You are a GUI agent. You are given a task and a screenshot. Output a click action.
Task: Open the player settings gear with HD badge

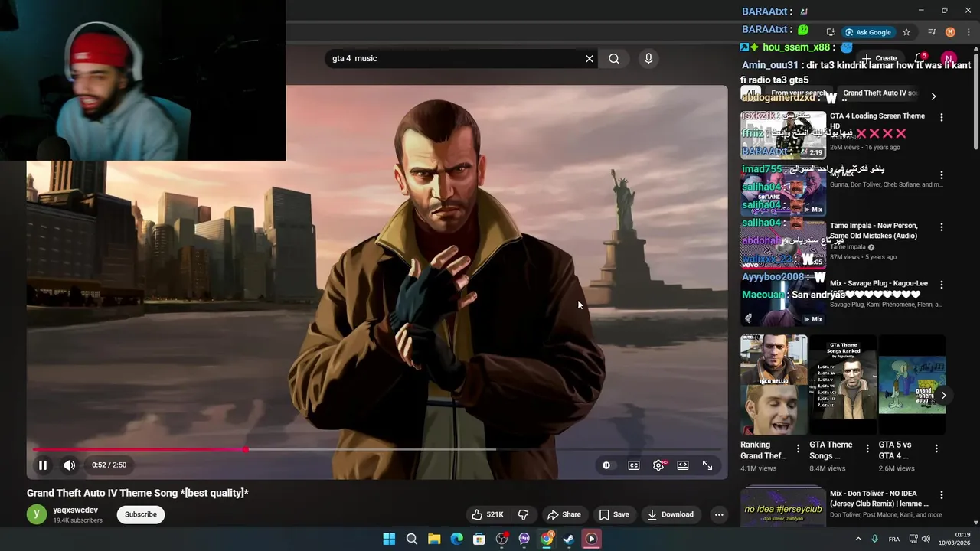pyautogui.click(x=658, y=465)
